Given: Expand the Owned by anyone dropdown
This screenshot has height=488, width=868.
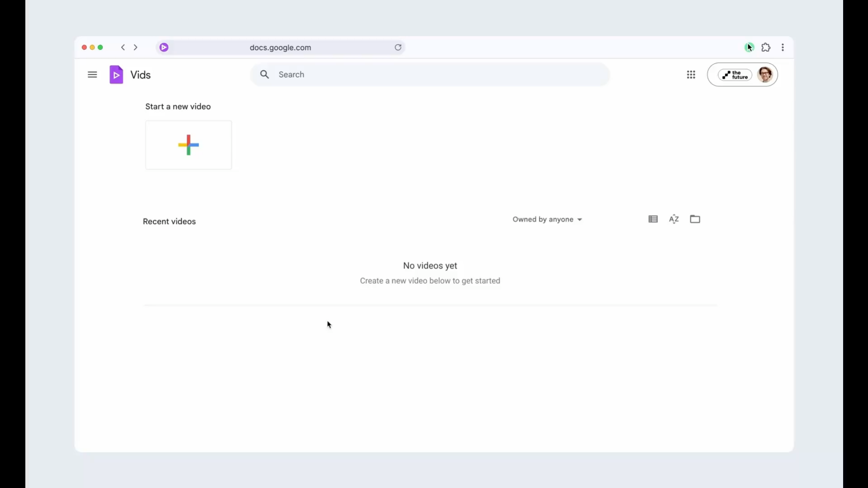Looking at the screenshot, I should pos(547,220).
